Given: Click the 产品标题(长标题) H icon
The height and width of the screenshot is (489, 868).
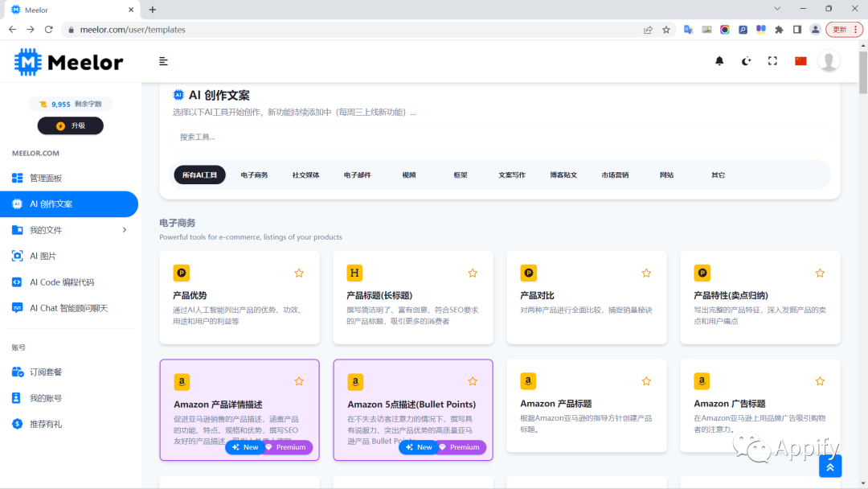Looking at the screenshot, I should coord(354,273).
